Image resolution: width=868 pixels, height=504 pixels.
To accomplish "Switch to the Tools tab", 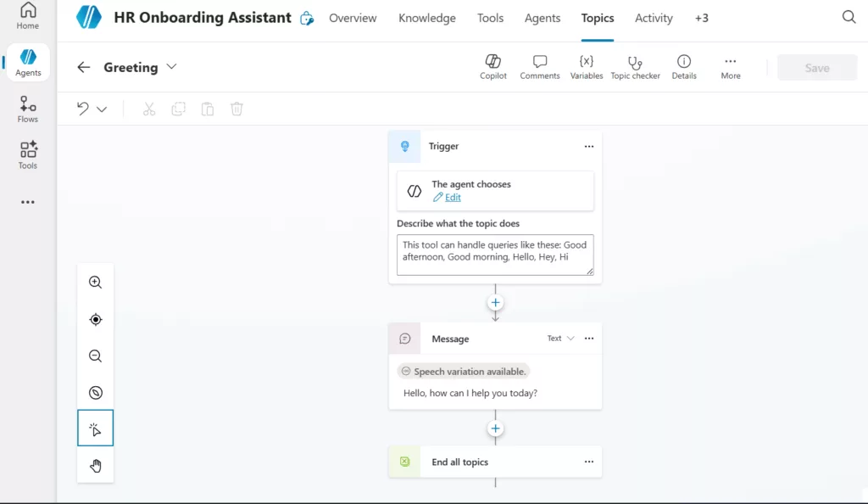I will pyautogui.click(x=491, y=19).
